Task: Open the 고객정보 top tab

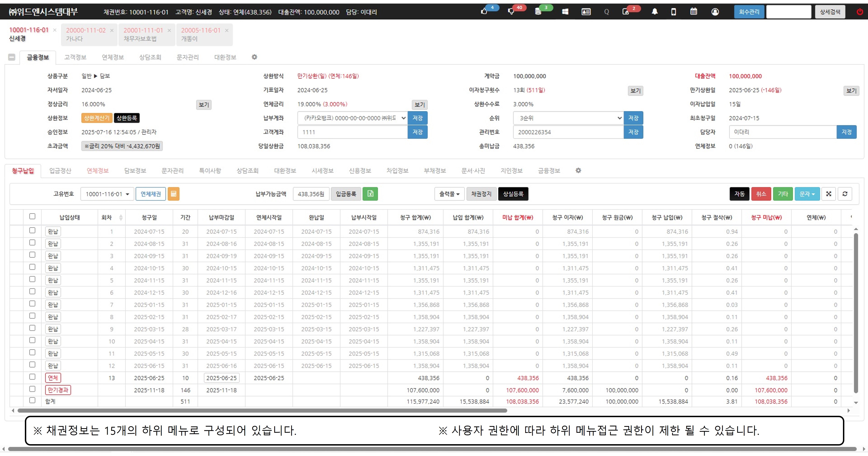Action: [x=75, y=57]
